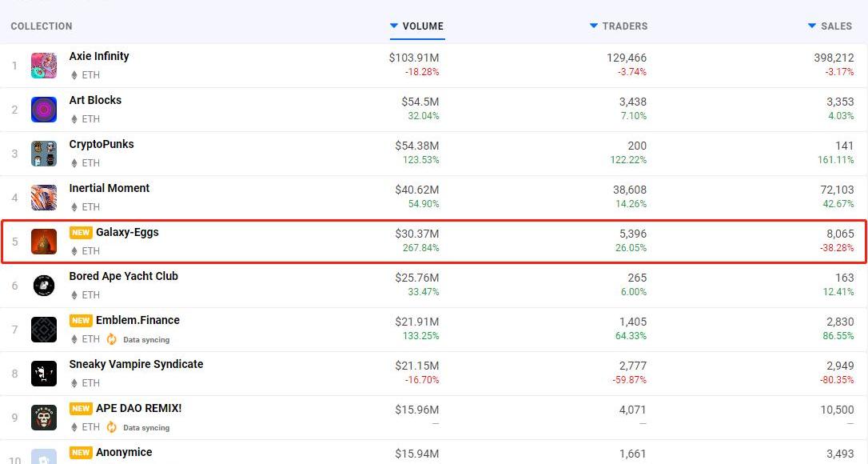Click the Galaxy-Eggs collection icon
The height and width of the screenshot is (464, 868).
44,242
